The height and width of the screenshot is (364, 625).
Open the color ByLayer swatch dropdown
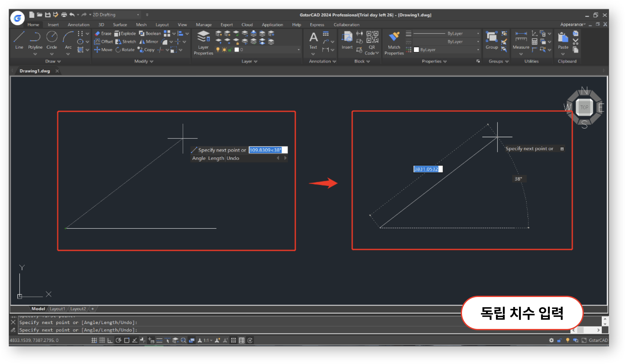[446, 50]
